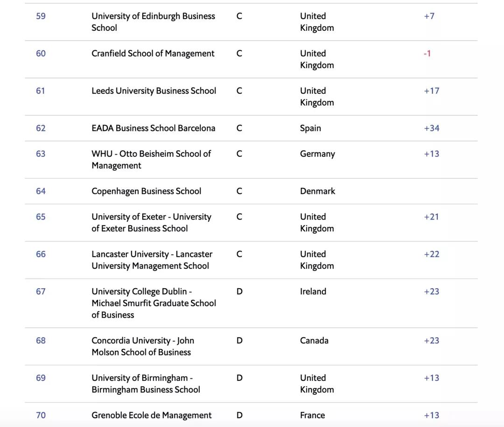Open John Molson School of Business
Screen dimensions: 504x427
tap(142, 347)
